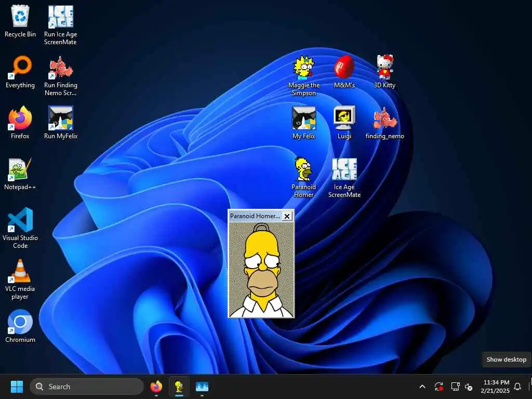Screen dimensions: 532x399
Task: Click the muted volume tray icon
Action: (469, 387)
